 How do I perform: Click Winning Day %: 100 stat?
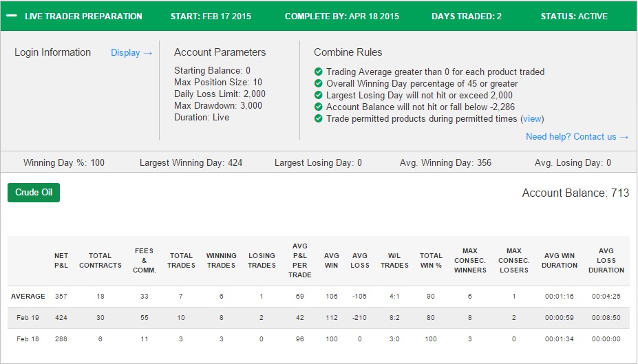64,162
